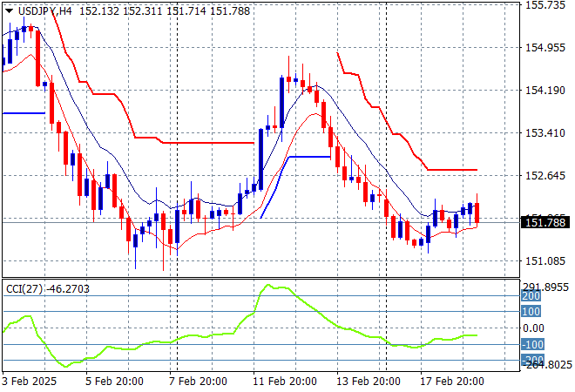Click the 155.735 price axis label
Image resolution: width=575 pixels, height=392 pixels.
(549, 5)
